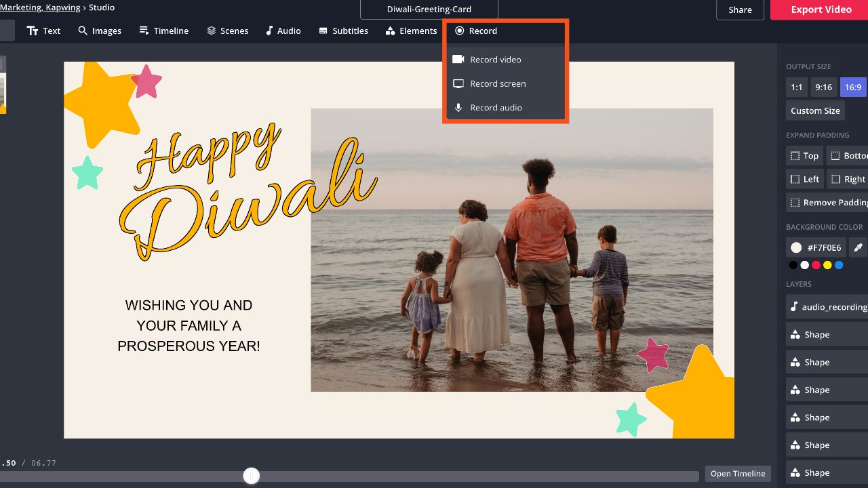
Task: Pick the red background color swatch
Action: tap(816, 265)
